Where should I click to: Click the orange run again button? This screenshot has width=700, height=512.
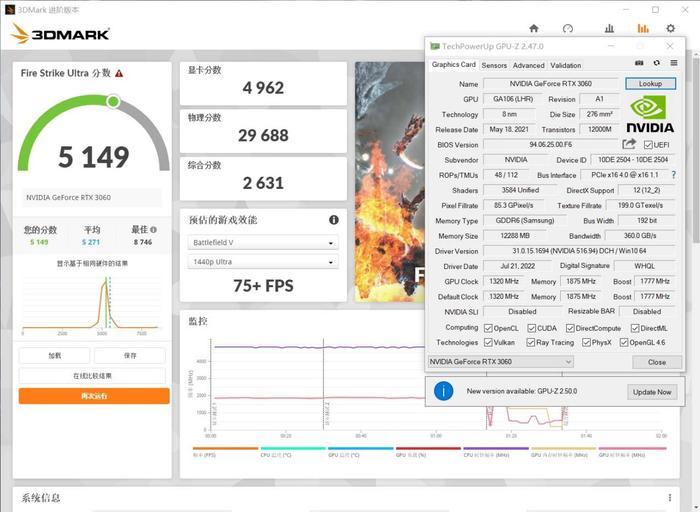point(94,396)
